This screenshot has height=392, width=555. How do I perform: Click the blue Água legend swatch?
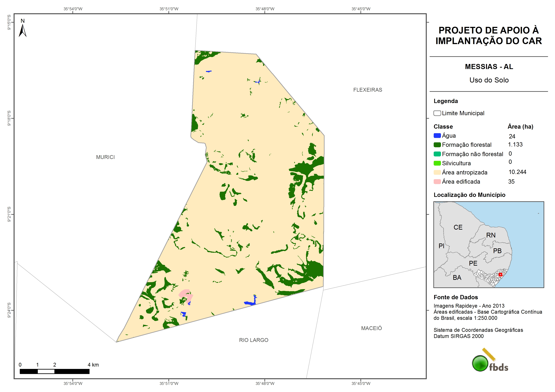[437, 136]
